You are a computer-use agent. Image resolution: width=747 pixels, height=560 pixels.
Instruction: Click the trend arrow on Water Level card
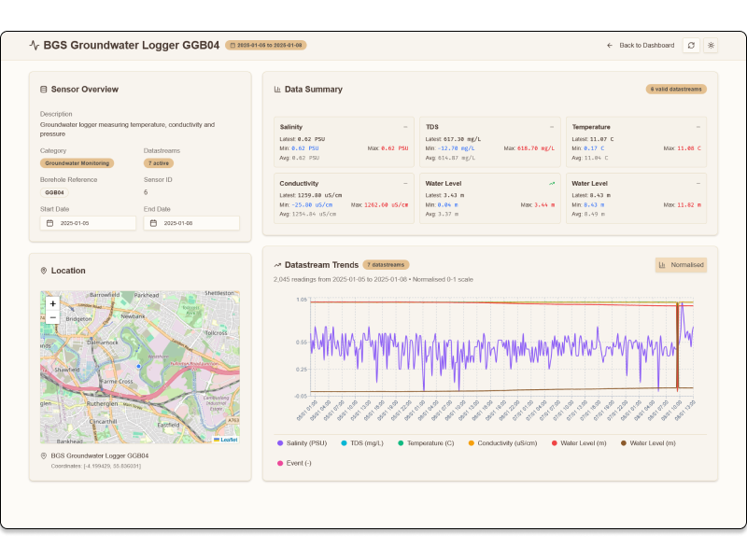pos(552,183)
